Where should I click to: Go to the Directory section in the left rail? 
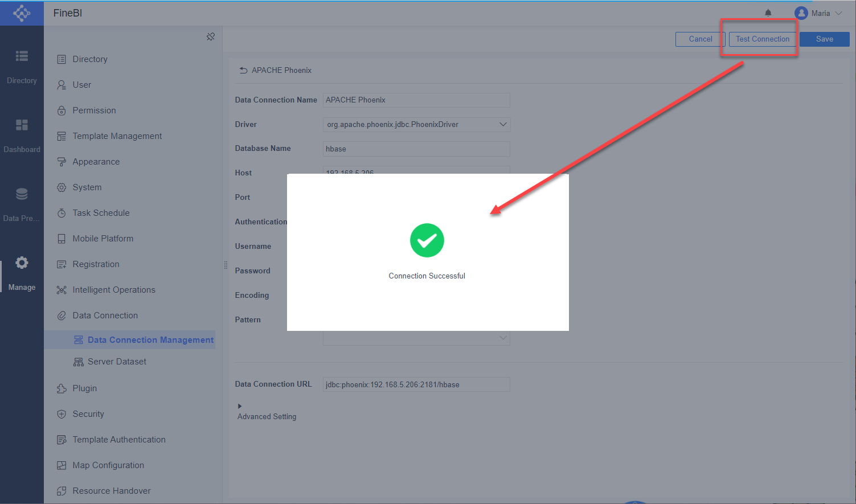click(x=22, y=67)
